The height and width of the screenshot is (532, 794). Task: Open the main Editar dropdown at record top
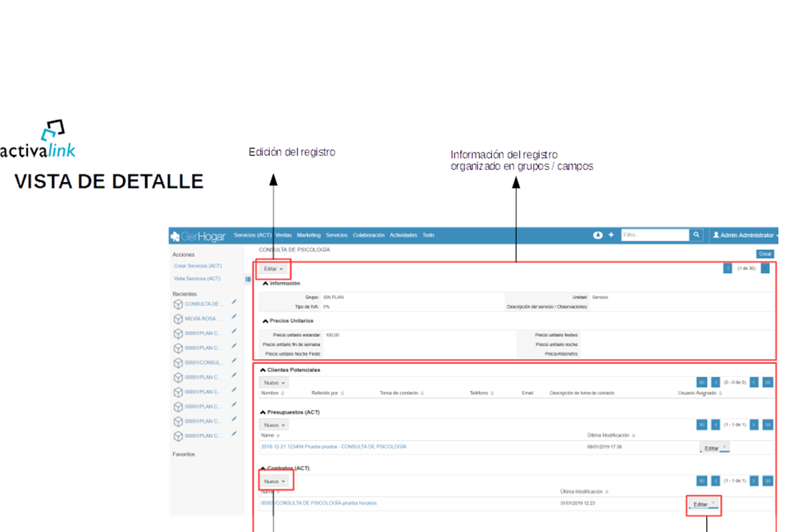[x=273, y=269]
